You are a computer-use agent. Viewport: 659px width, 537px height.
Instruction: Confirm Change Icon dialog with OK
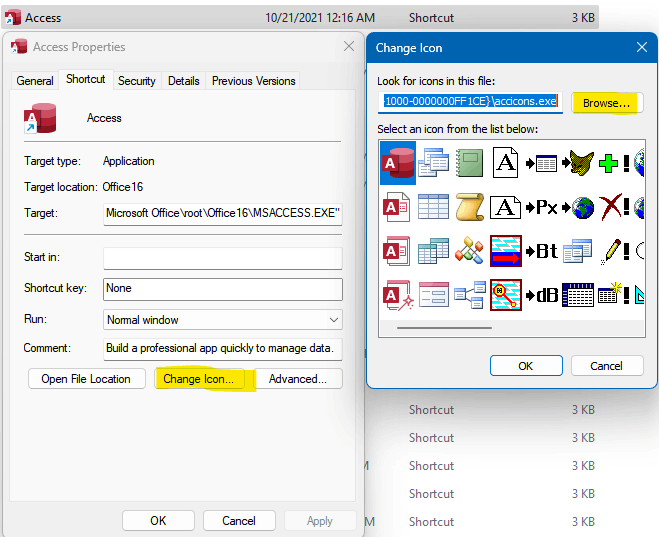[526, 366]
